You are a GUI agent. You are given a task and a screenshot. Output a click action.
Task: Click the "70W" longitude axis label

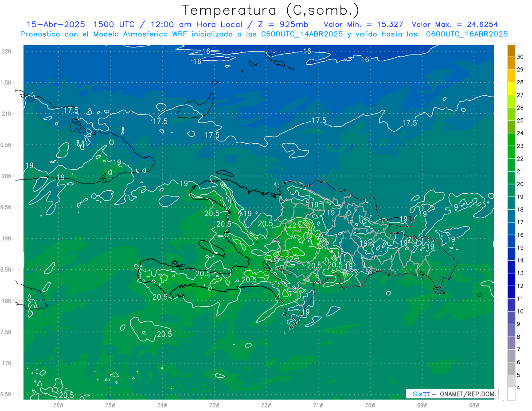(370, 405)
